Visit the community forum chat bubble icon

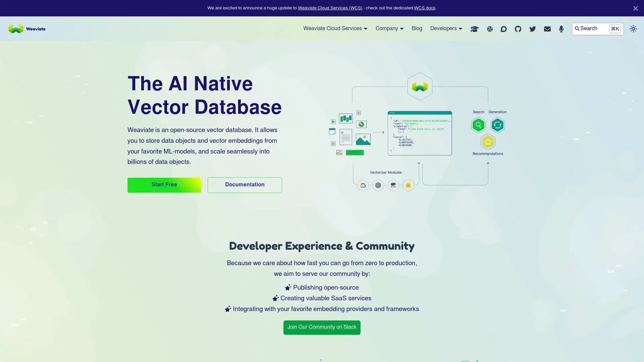tap(503, 29)
